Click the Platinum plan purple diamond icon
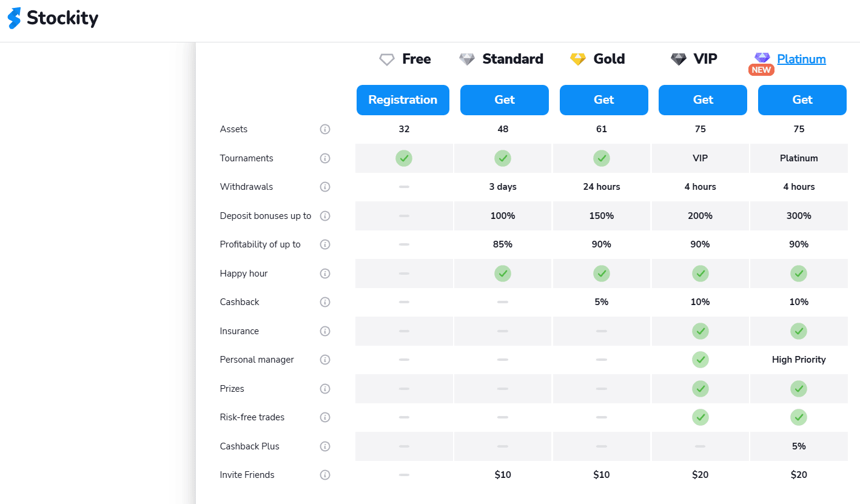 [x=762, y=58]
